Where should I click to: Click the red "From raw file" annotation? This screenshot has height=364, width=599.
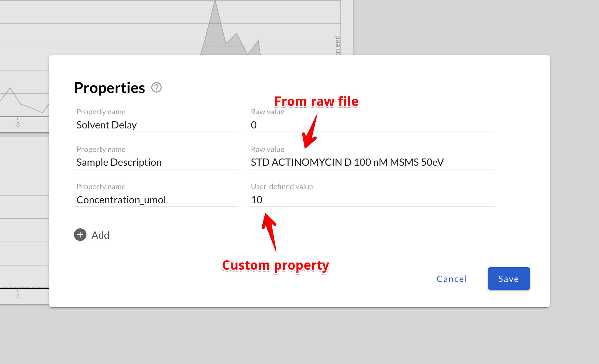(316, 101)
